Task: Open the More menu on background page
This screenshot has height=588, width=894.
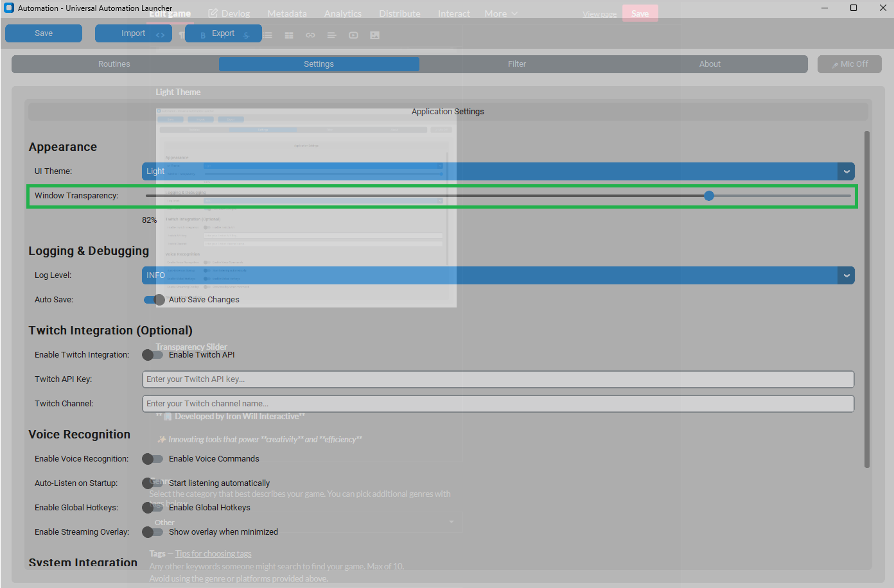Action: [501, 13]
